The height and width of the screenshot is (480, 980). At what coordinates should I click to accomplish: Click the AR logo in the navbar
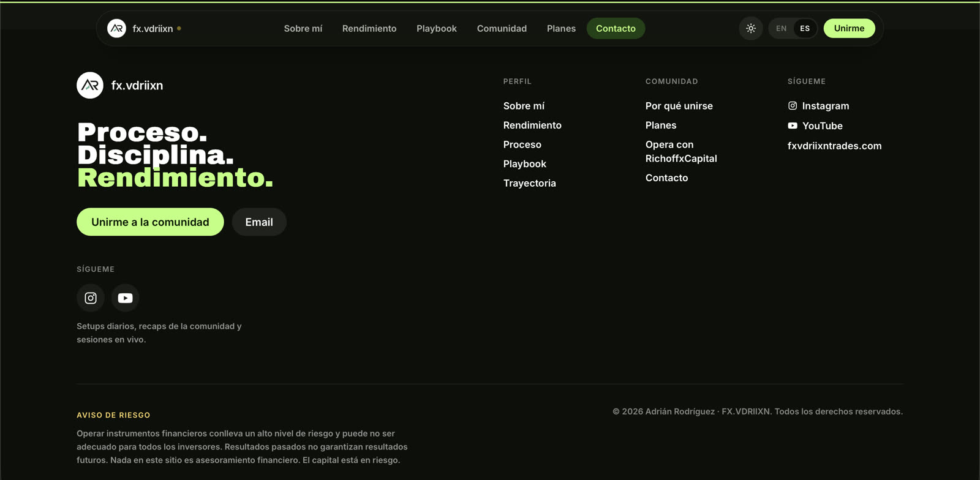click(x=116, y=28)
